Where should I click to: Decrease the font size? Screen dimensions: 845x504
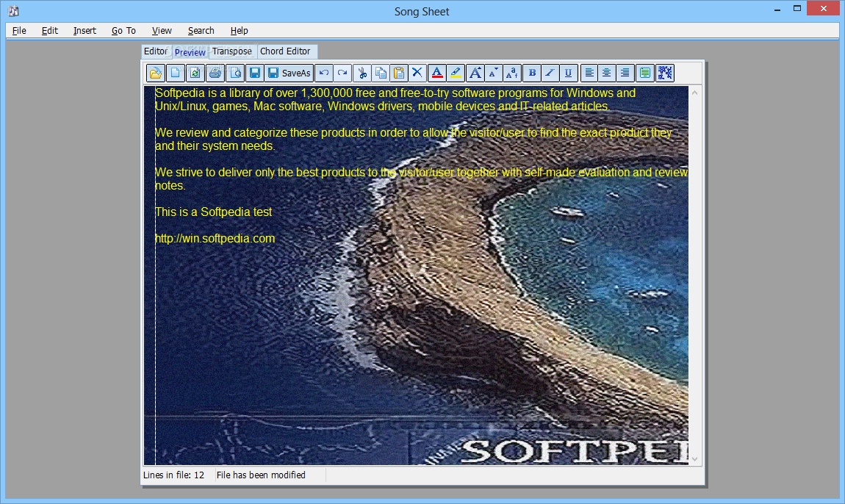pos(494,73)
